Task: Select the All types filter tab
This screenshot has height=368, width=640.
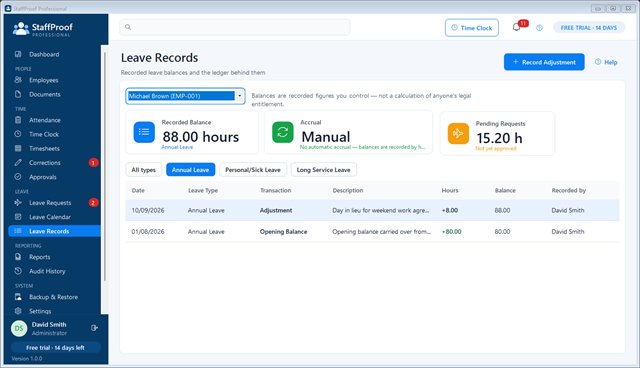Action: (144, 170)
